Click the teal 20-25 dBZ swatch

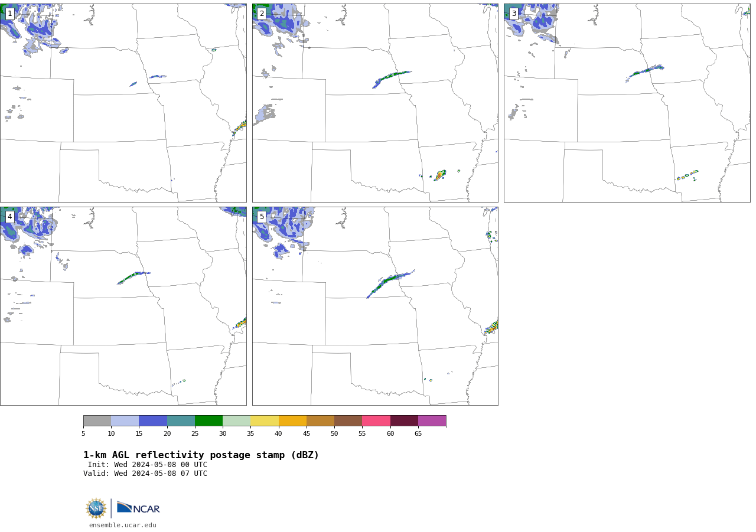click(181, 421)
